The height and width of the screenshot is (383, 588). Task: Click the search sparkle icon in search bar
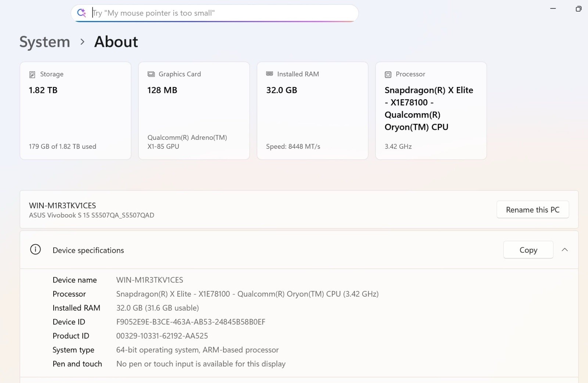coord(81,13)
